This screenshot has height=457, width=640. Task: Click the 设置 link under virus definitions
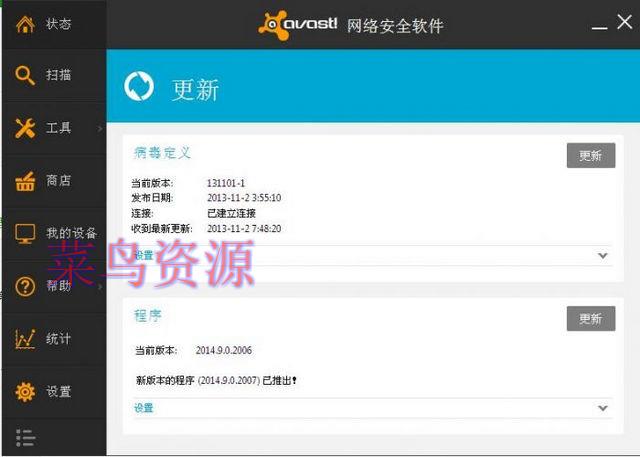pos(144,255)
